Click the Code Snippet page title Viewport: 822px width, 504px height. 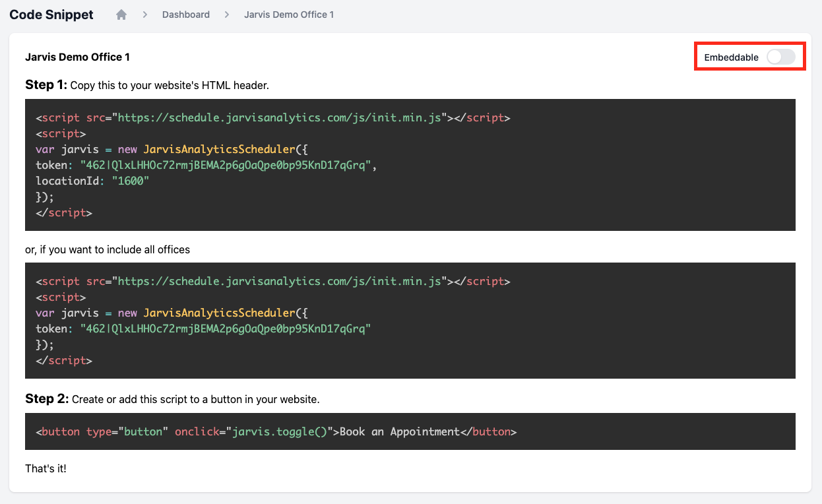(51, 15)
